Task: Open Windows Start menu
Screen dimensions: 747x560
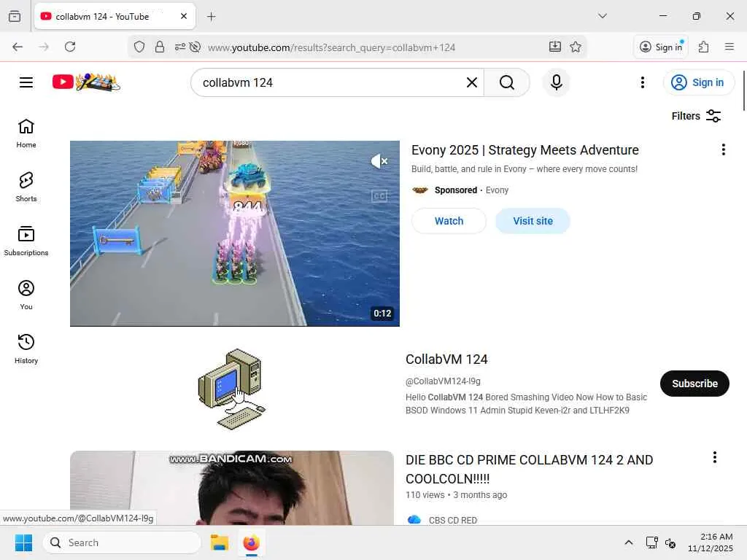Action: (23, 542)
